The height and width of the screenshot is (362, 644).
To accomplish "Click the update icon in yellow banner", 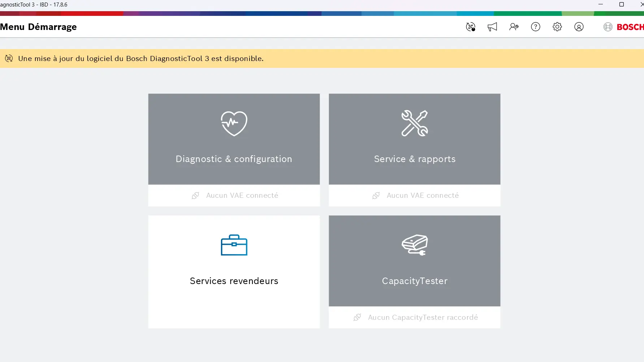I will [9, 58].
